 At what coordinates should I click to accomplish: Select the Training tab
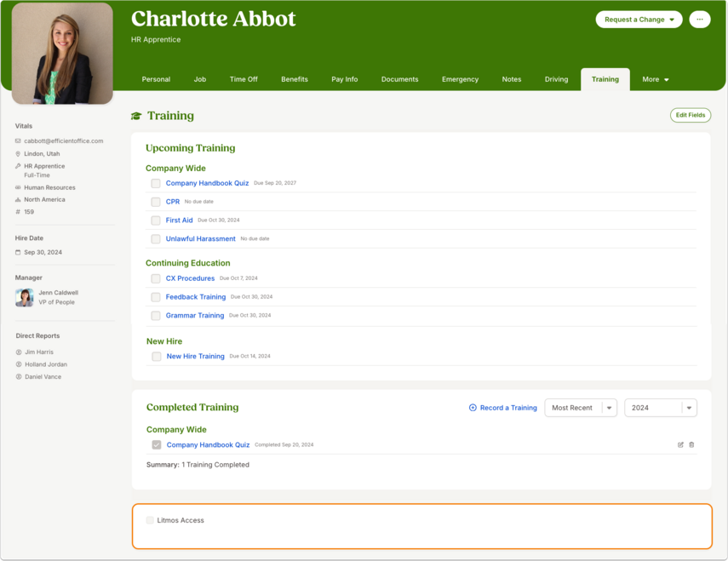coord(605,79)
